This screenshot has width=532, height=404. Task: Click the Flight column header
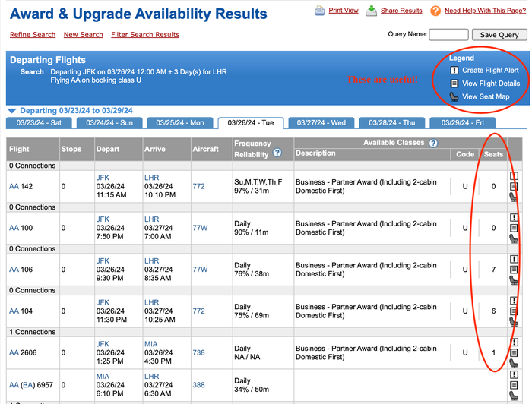coord(19,149)
